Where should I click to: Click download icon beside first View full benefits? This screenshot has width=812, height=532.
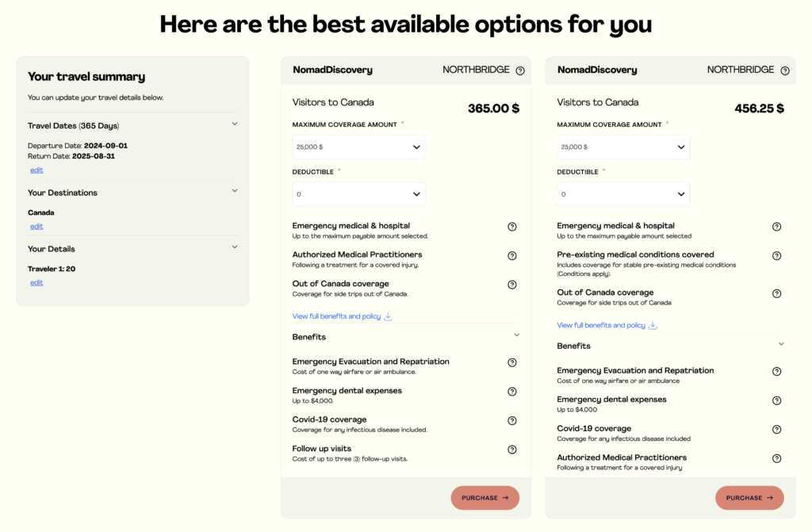tap(388, 316)
